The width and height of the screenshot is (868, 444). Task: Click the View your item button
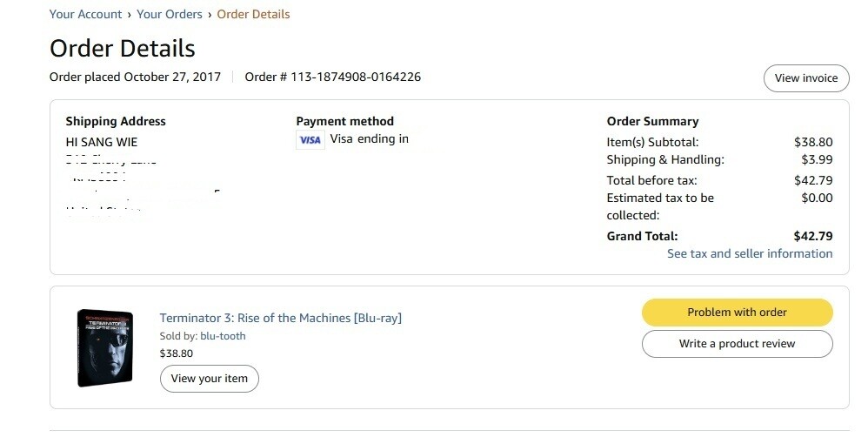(x=209, y=379)
